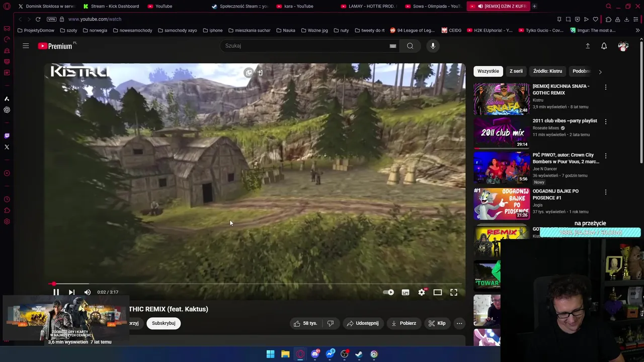This screenshot has width=644, height=362.
Task: Open the create/upload video icon
Action: point(588,46)
